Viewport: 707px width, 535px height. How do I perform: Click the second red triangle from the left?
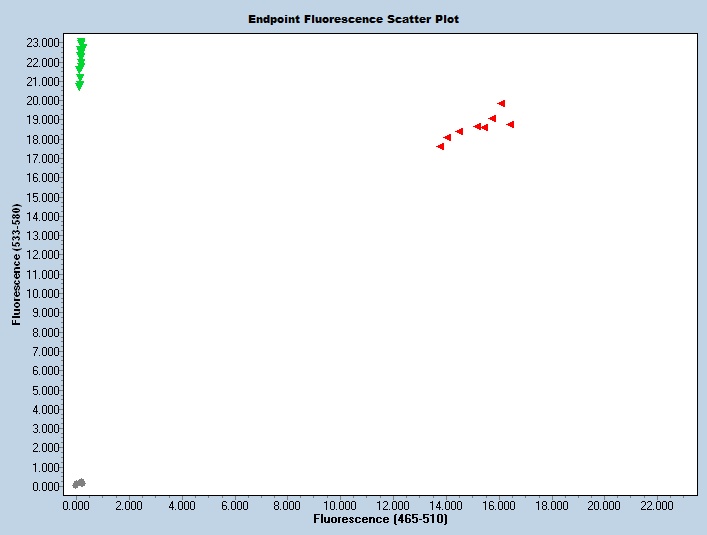click(447, 137)
